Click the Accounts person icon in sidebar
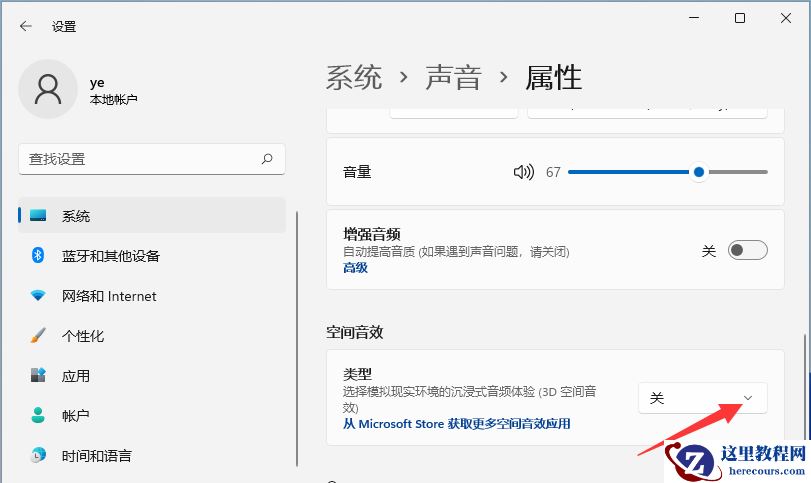 38,415
